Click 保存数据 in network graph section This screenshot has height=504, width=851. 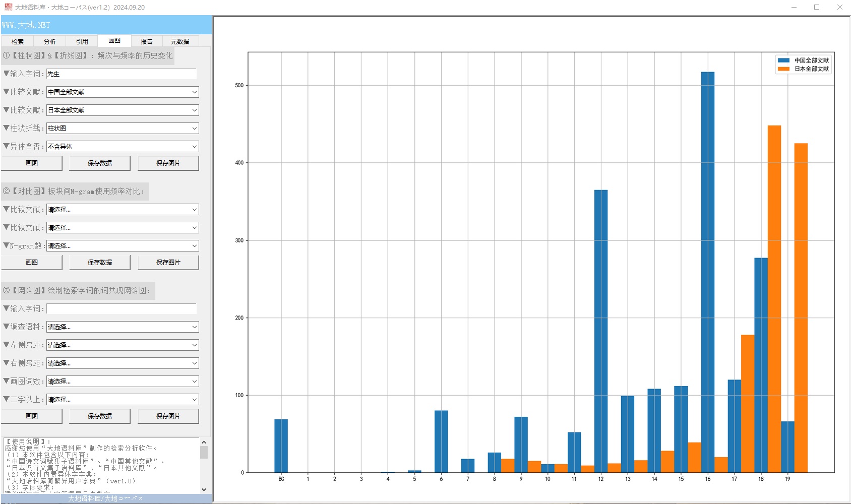coord(100,416)
